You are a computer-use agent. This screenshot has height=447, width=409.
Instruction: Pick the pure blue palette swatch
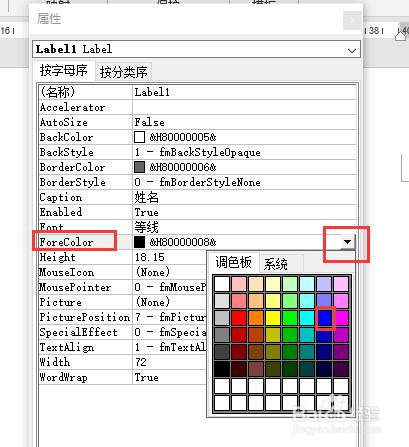tap(324, 318)
